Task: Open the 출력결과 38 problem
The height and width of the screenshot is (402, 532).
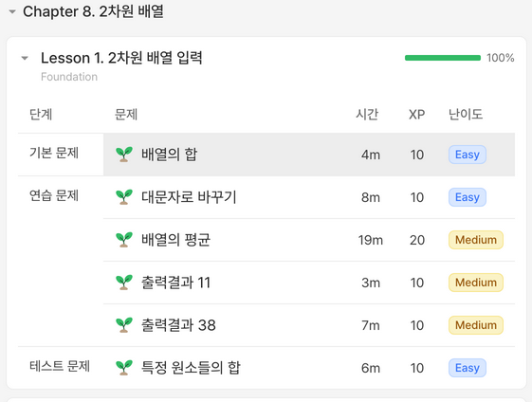Action: pyautogui.click(x=178, y=325)
